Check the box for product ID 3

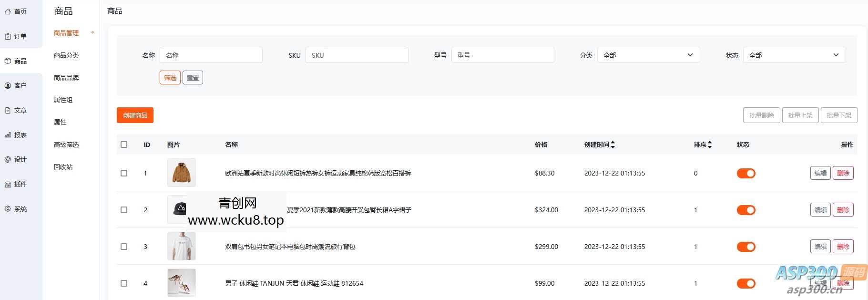point(124,247)
